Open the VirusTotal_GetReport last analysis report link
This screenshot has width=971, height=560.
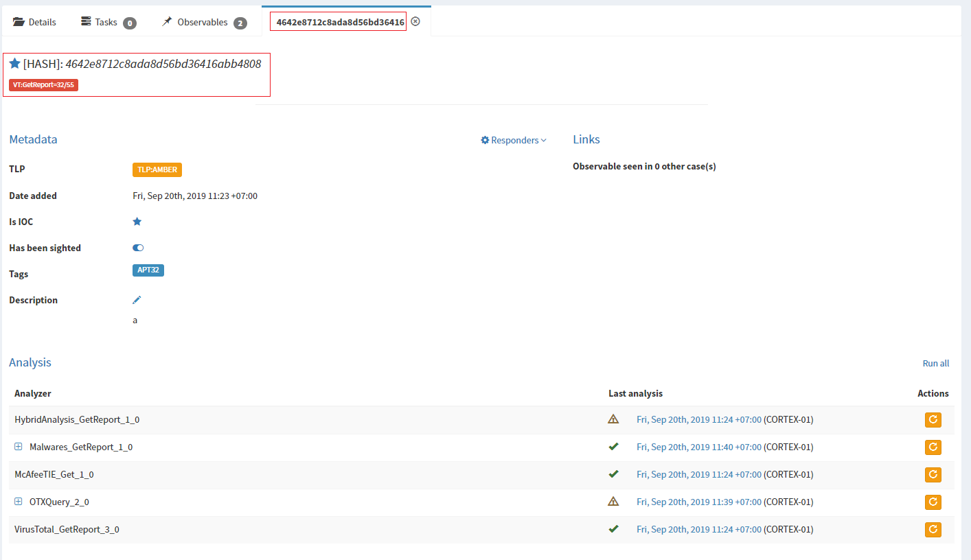[x=698, y=529]
